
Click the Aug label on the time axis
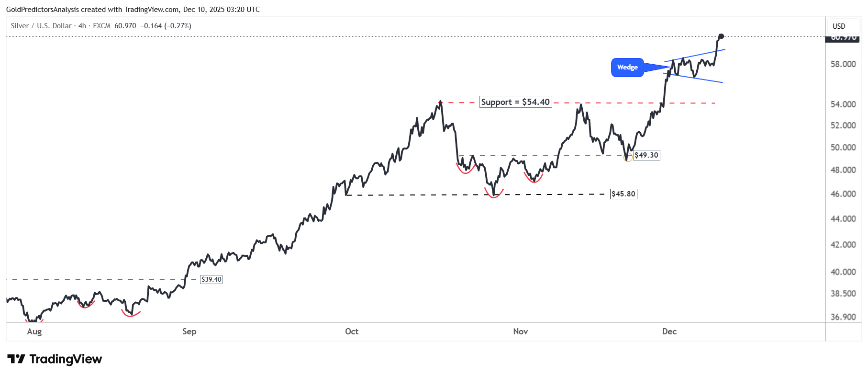(34, 331)
